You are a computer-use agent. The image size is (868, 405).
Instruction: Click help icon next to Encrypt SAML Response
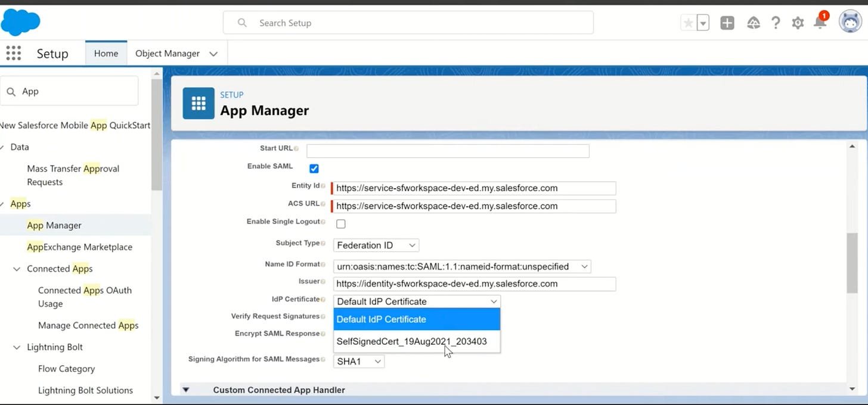323,334
